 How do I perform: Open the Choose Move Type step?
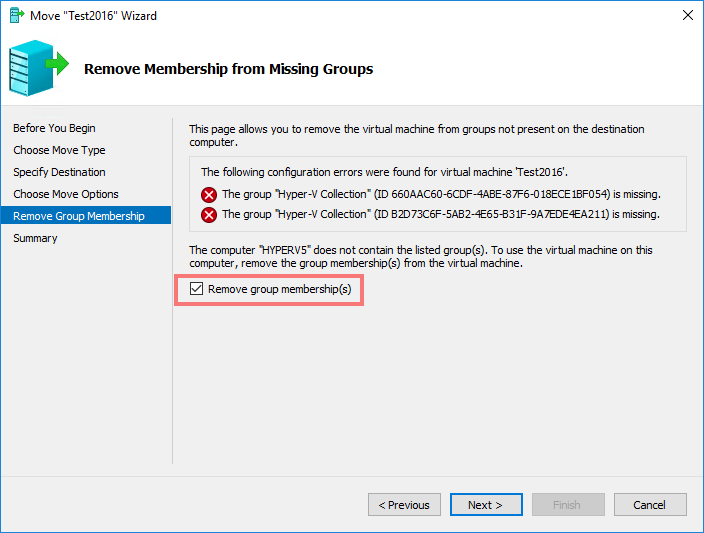59,150
